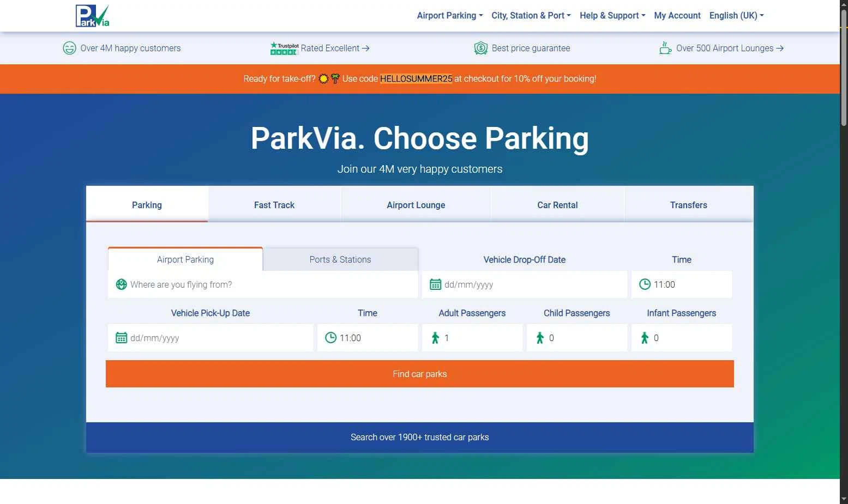This screenshot has width=848, height=504.
Task: Switch to the Airport Lounge tab
Action: [x=416, y=204]
